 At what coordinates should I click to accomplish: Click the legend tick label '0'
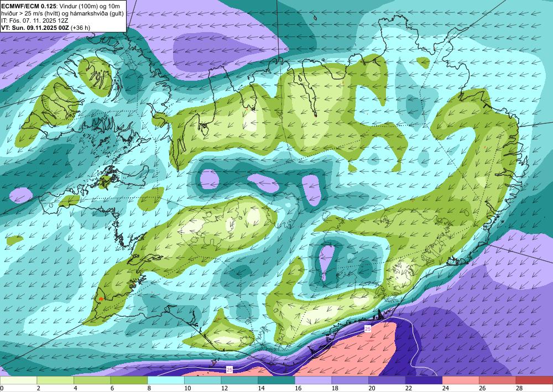(2, 388)
